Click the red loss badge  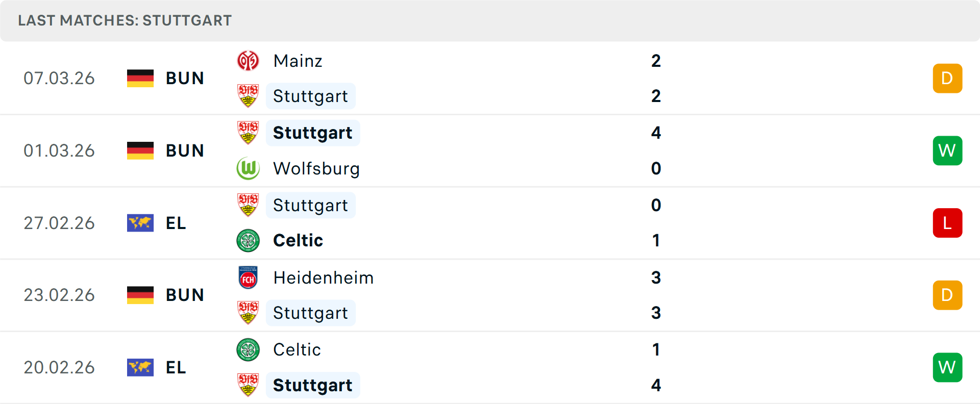[x=947, y=223]
